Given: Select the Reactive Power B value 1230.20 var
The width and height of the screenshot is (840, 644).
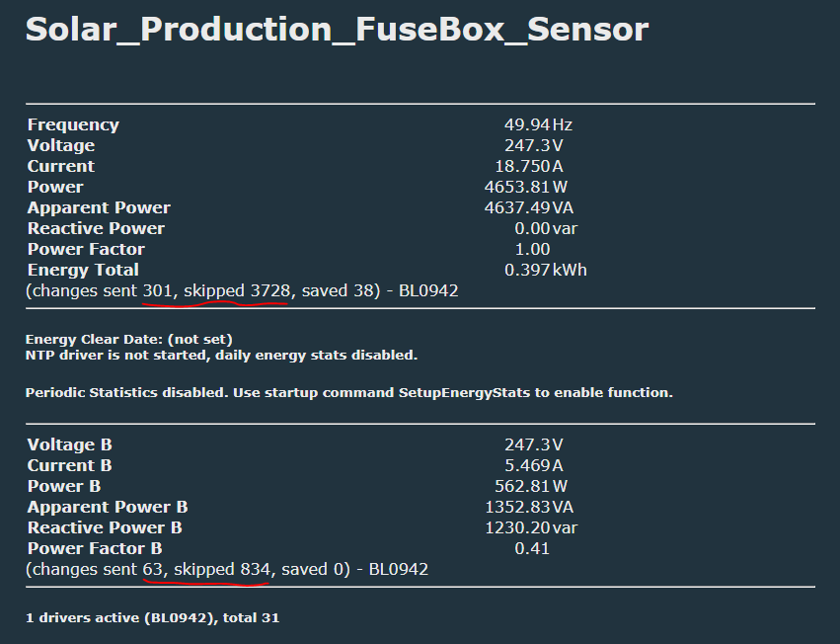Looking at the screenshot, I should pyautogui.click(x=531, y=527).
